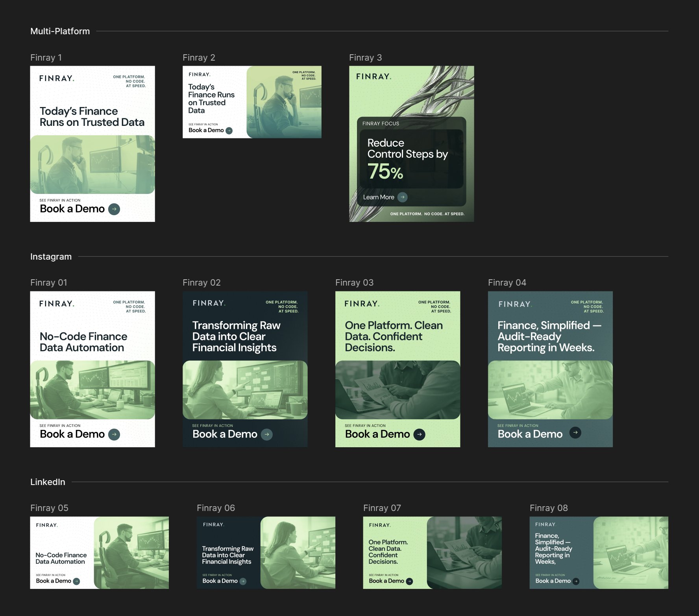Click Book a Demo on the Finray 01 Instagram ad
Viewport: 699px width, 616px height.
tap(72, 434)
